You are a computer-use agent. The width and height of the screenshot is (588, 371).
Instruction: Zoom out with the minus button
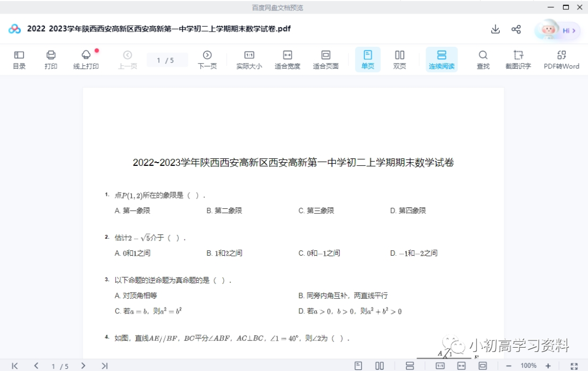pos(509,366)
